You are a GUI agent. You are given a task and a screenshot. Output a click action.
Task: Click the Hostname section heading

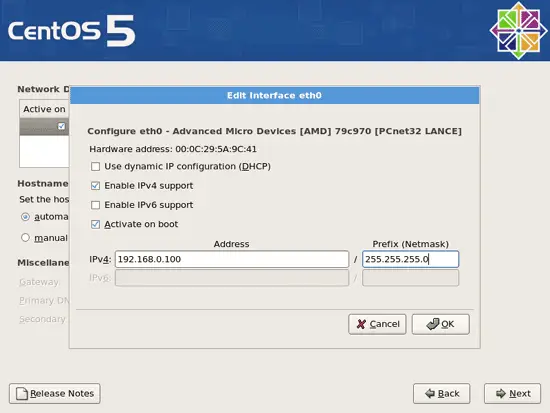[43, 184]
